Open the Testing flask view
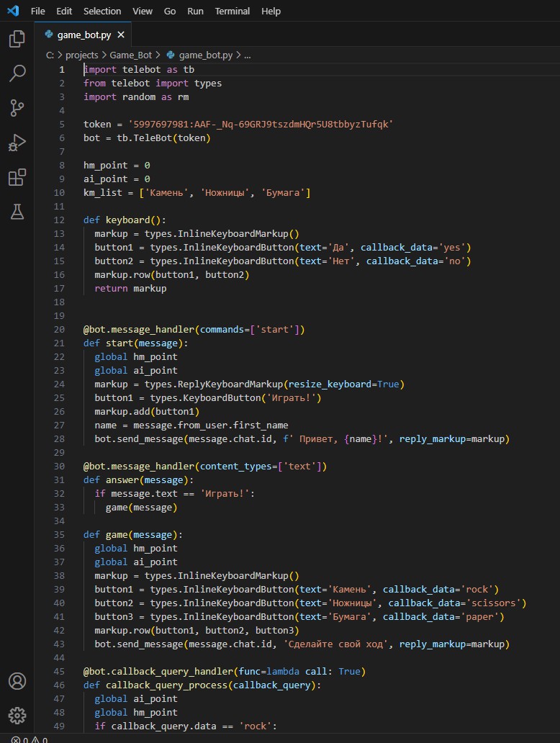 pyautogui.click(x=17, y=212)
